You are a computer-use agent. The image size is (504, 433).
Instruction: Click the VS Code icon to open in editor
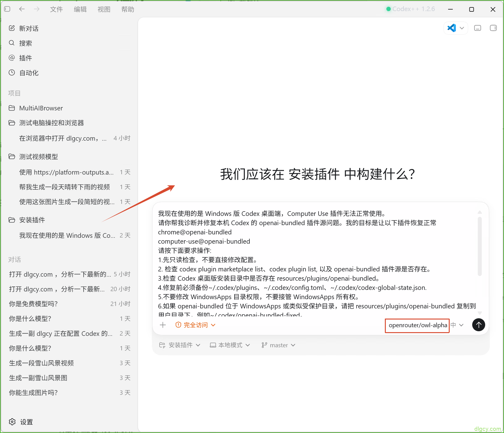pyautogui.click(x=452, y=28)
